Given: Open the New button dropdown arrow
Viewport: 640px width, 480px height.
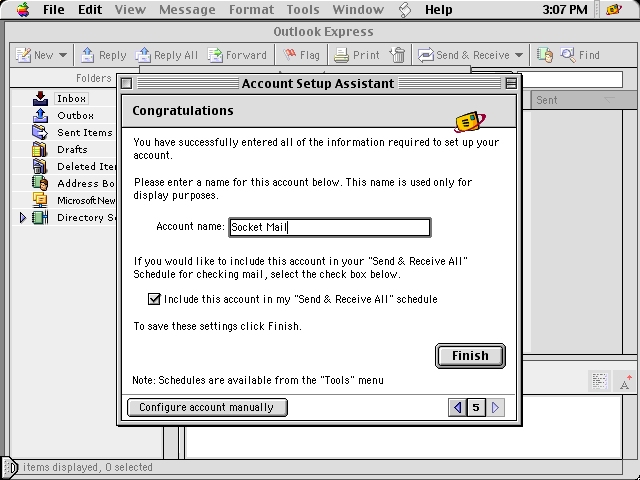Looking at the screenshot, I should [62, 55].
